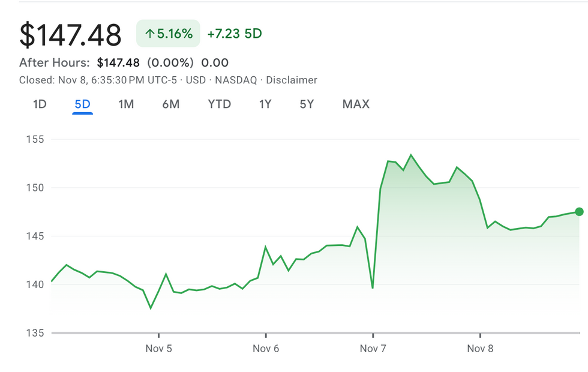Open the YTD range tab

coord(219,104)
